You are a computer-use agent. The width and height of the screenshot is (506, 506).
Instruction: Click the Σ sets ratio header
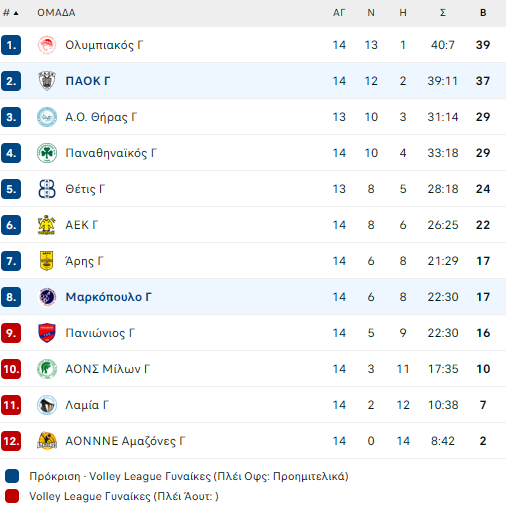[443, 13]
